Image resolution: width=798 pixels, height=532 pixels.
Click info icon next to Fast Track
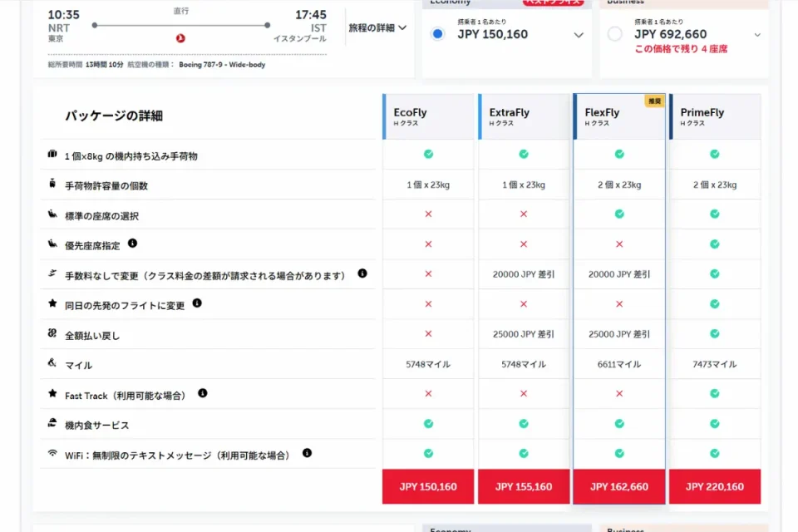(x=203, y=393)
